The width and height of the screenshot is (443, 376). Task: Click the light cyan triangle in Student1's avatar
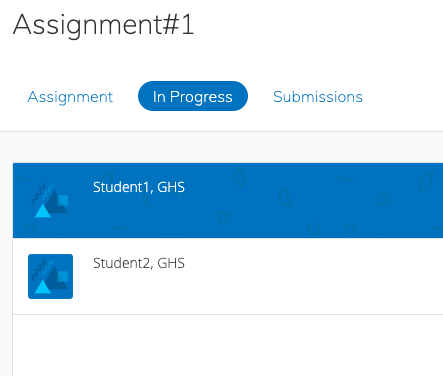[43, 211]
